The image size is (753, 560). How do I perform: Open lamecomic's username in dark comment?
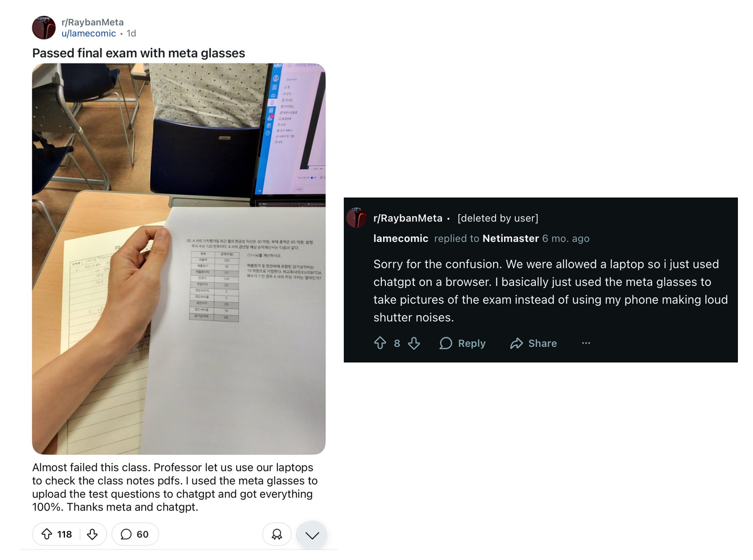coord(400,238)
